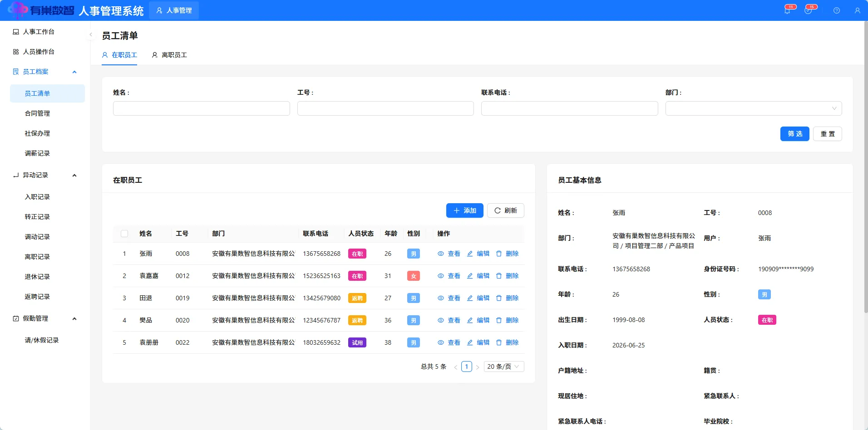Open 员工清单 in the sidebar
Viewport: 868px width, 430px height.
tap(47, 93)
